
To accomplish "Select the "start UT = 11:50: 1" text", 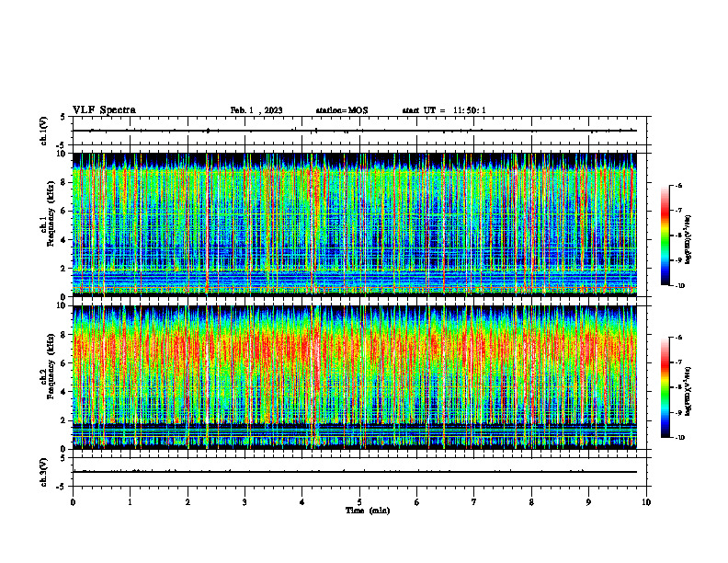I will pyautogui.click(x=444, y=110).
